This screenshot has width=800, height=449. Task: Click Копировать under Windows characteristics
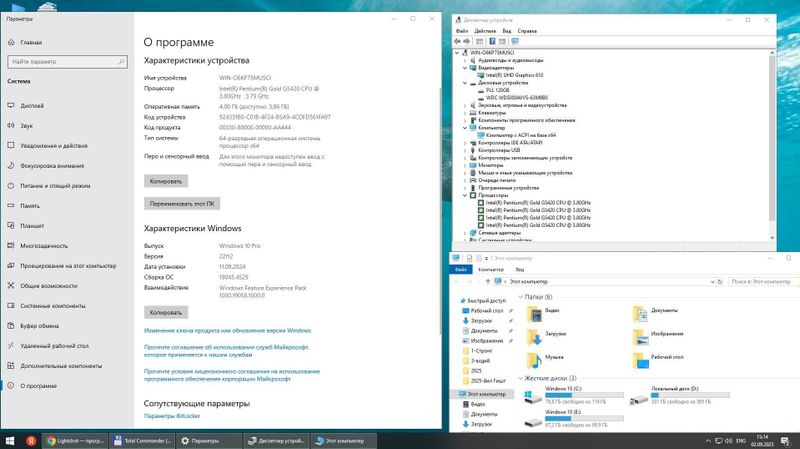click(166, 312)
